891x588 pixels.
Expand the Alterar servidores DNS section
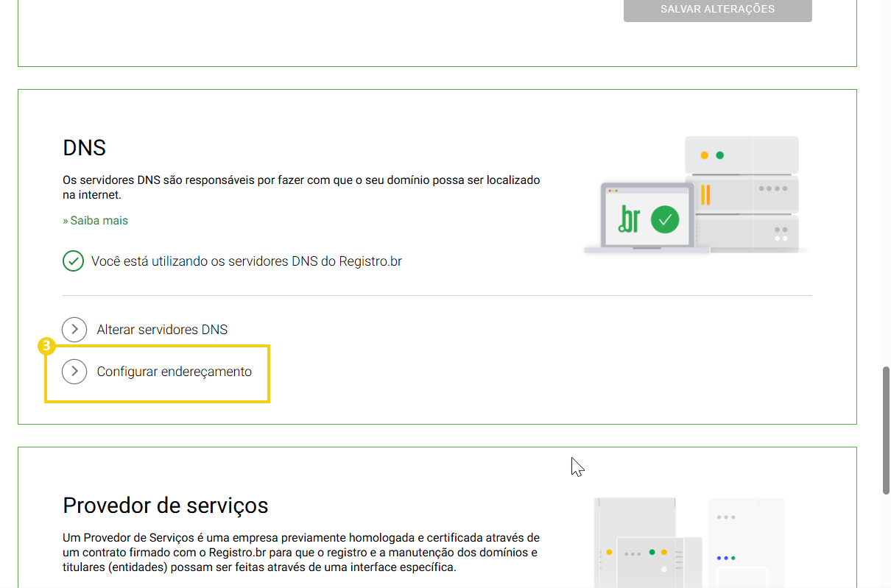pyautogui.click(x=162, y=330)
